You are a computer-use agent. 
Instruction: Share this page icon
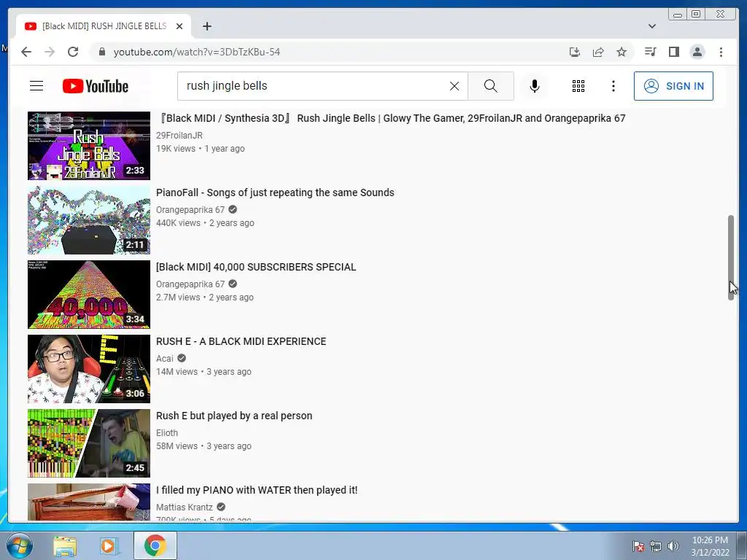point(598,52)
